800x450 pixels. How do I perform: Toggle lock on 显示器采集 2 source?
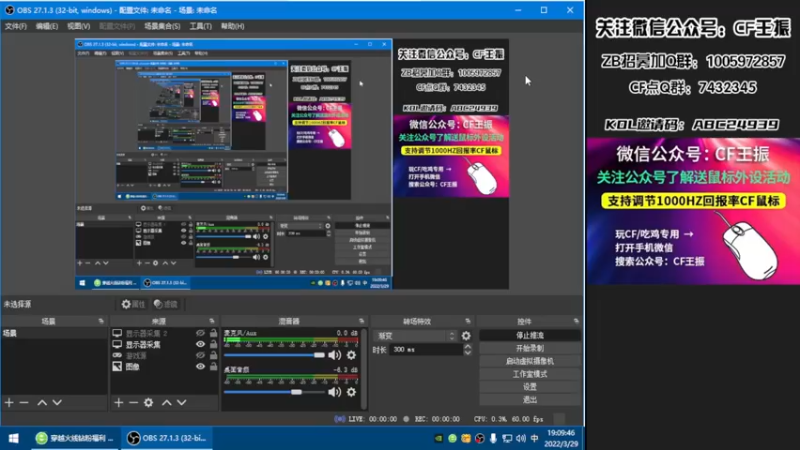pyautogui.click(x=213, y=333)
